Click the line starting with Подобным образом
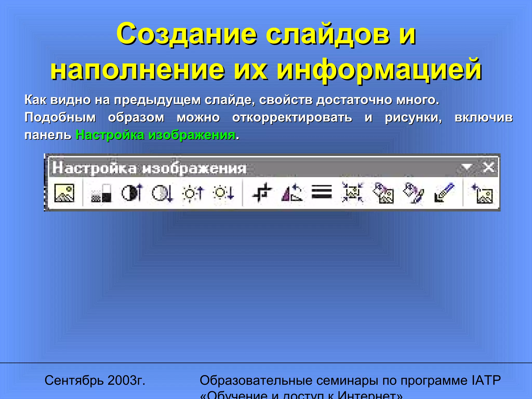This screenshot has width=532, height=399. [x=269, y=117]
